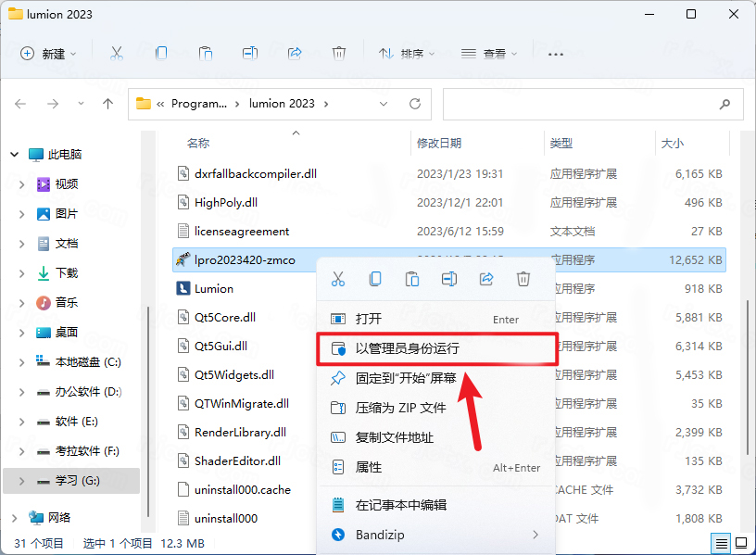Select 下载 in the navigation pane
Image resolution: width=756 pixels, height=555 pixels.
click(67, 273)
